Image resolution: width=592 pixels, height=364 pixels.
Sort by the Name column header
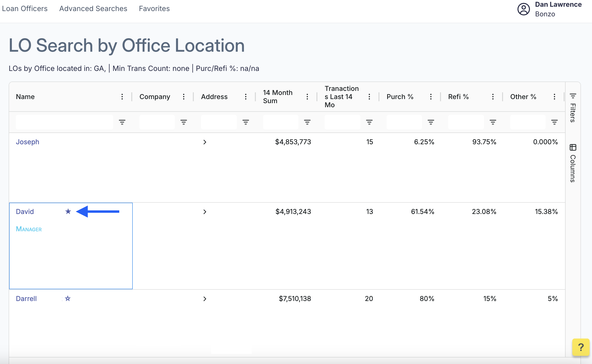[x=25, y=97]
